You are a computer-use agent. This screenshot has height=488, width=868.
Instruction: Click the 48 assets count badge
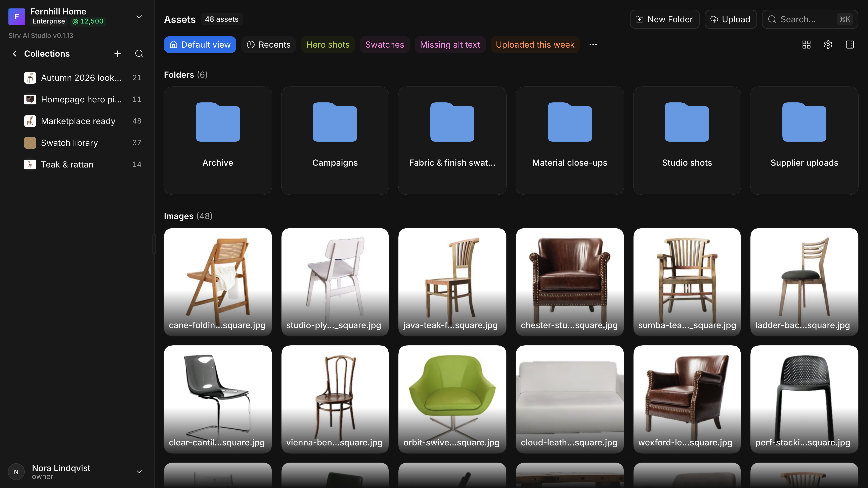(221, 19)
